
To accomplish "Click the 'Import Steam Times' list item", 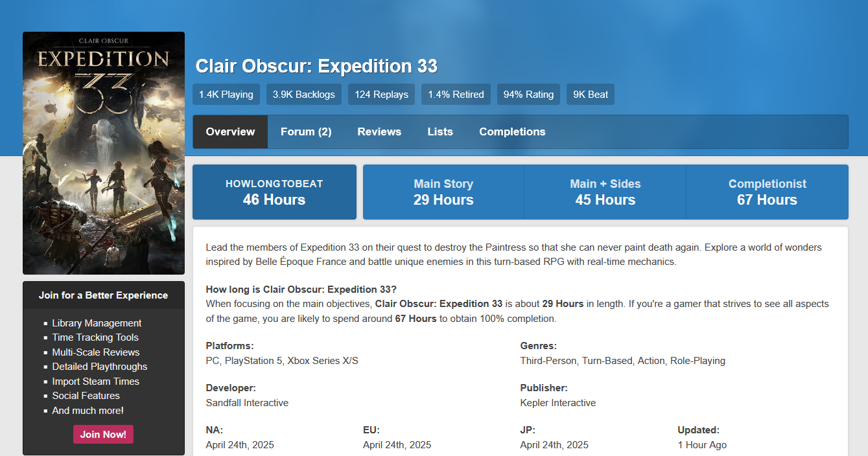I will click(x=96, y=382).
